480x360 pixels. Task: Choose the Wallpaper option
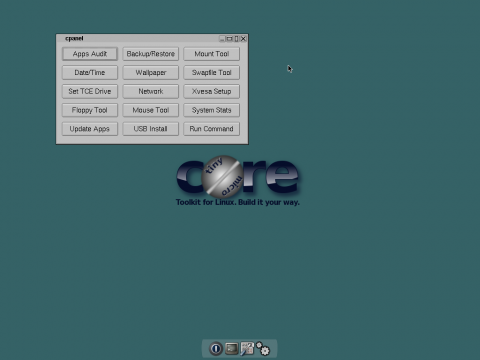click(151, 73)
